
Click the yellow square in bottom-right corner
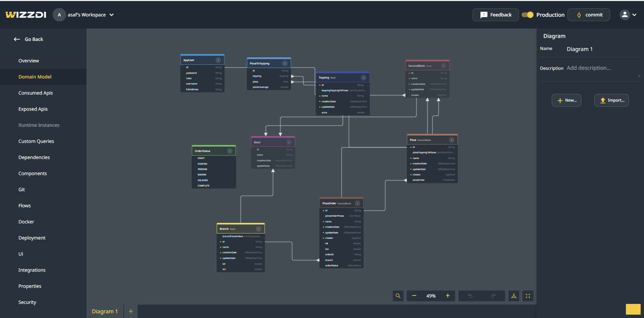click(x=633, y=309)
